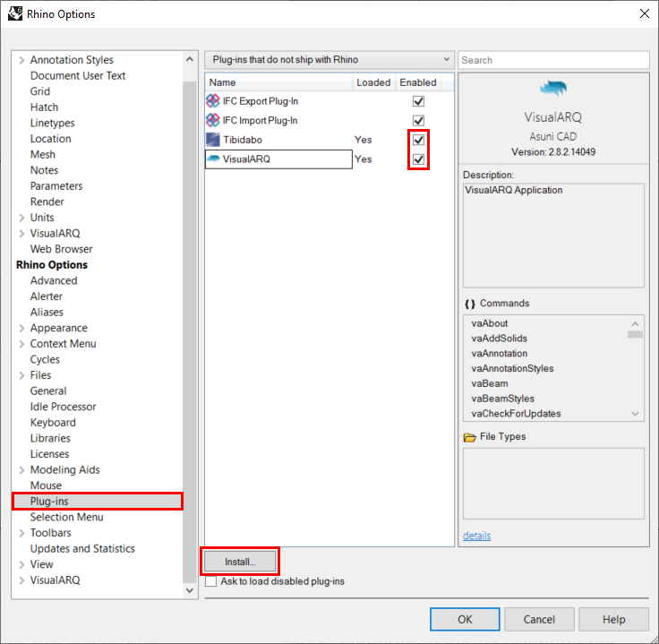Select the vaCheckForUpdates command

[516, 414]
